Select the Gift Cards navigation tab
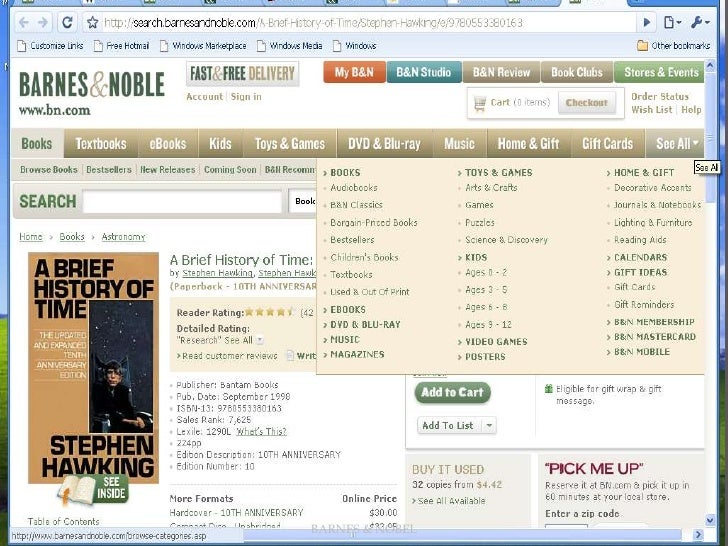 607,144
